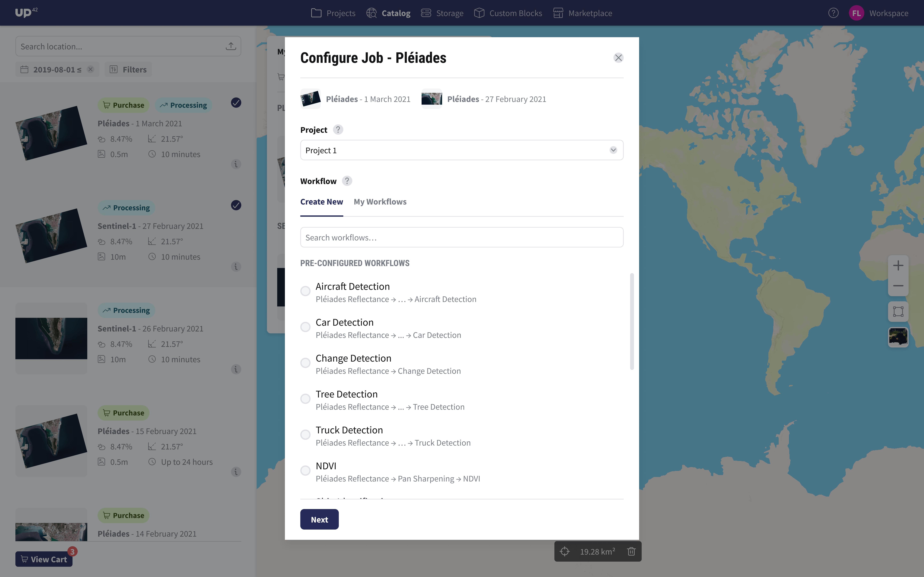Image resolution: width=924 pixels, height=577 pixels.
Task: Select the NDVI workflow radio button
Action: point(305,471)
